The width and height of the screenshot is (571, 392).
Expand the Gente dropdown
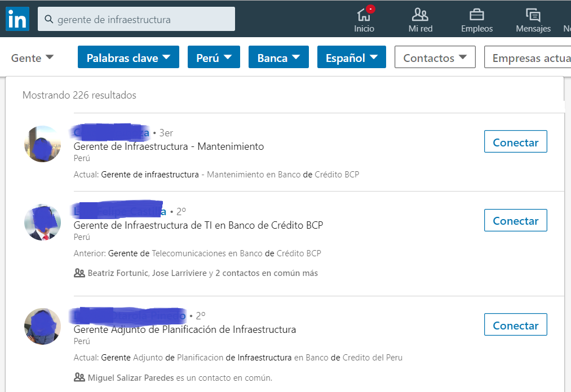33,58
